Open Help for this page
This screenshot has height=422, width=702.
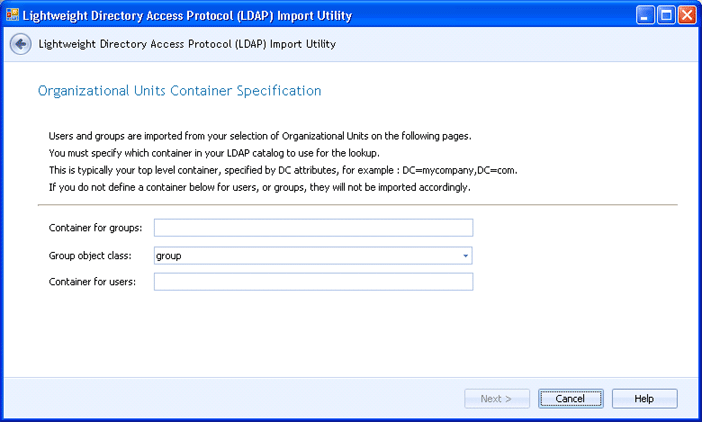tap(644, 399)
